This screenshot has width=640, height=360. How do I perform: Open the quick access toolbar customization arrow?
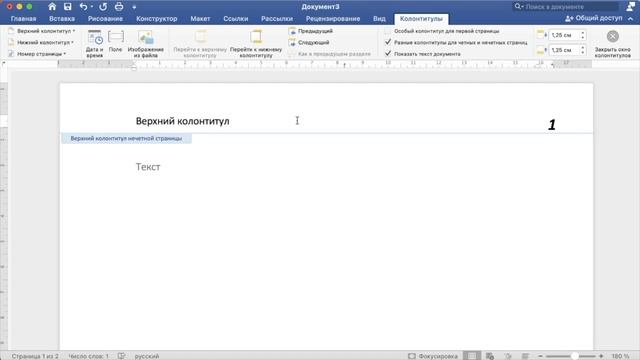(134, 7)
